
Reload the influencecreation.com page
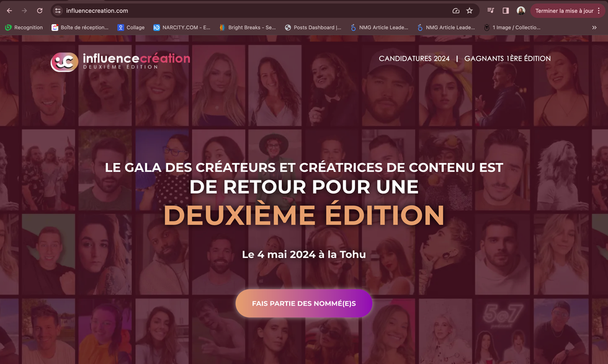point(40,11)
